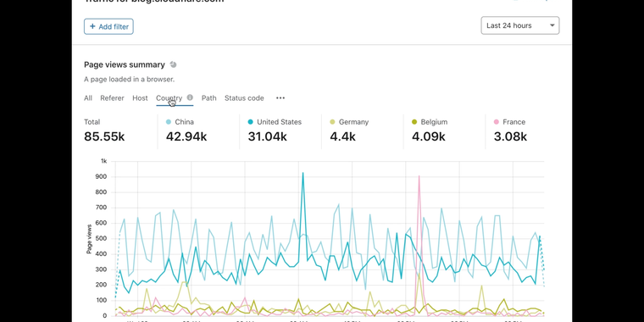
Task: Click the Germany value 4.4k
Action: point(342,136)
